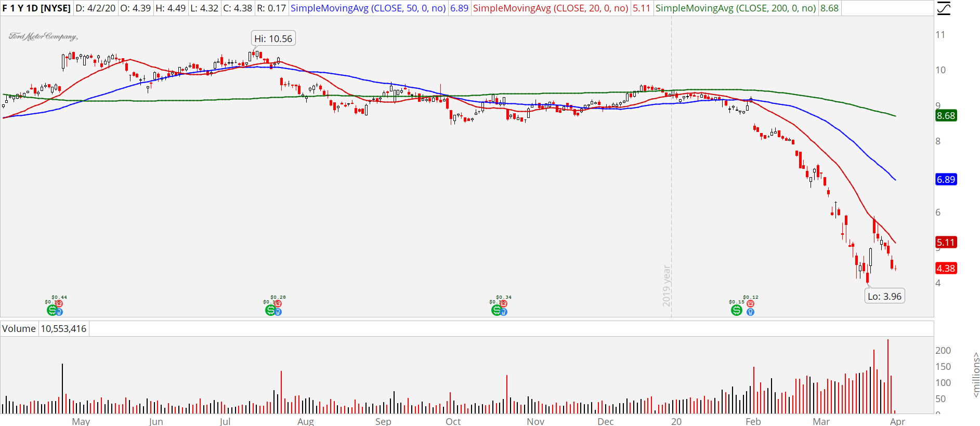Viewport: 980px width, 426px height.
Task: Click the '20' year label on the time axis
Action: click(676, 421)
